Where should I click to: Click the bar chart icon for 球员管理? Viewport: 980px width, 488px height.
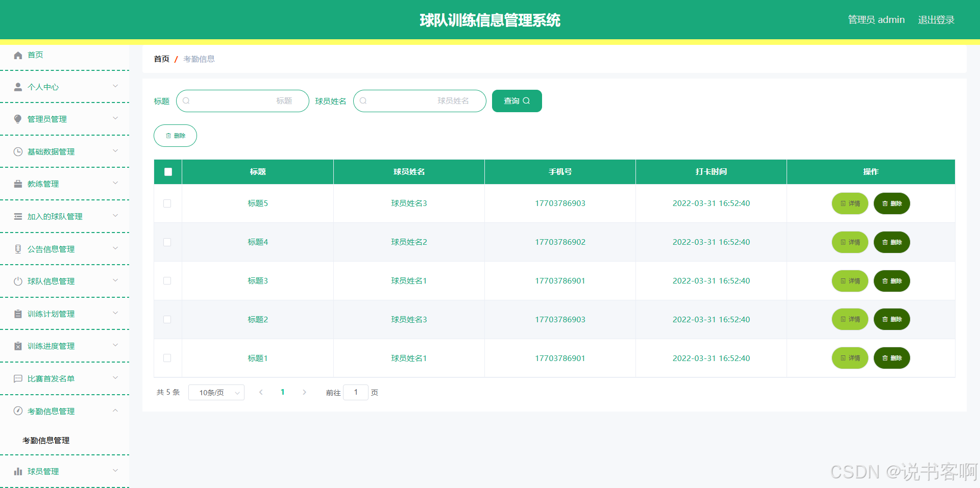coord(18,471)
